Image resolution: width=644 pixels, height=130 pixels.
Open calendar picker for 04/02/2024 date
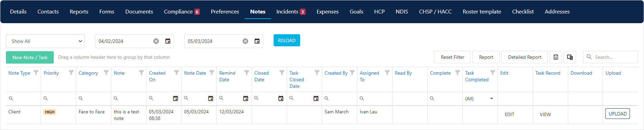pos(168,41)
